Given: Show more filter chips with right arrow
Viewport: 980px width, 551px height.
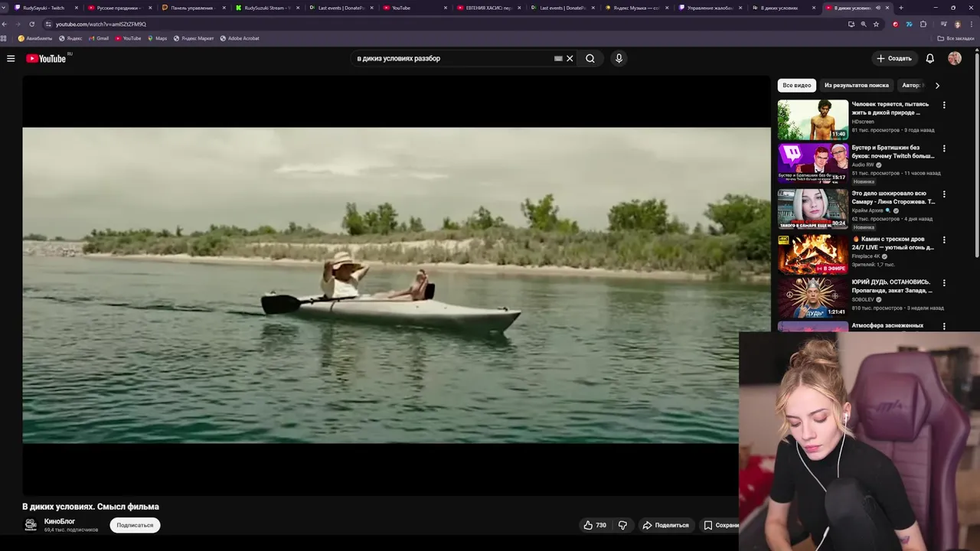Looking at the screenshot, I should tap(937, 86).
